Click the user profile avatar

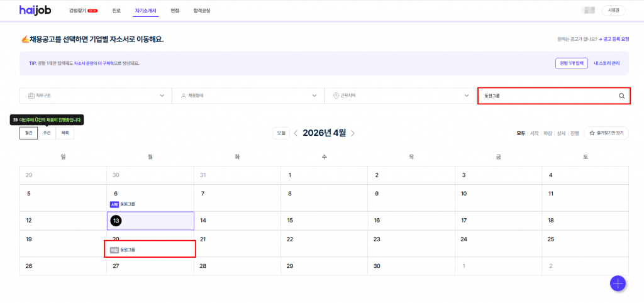point(589,11)
